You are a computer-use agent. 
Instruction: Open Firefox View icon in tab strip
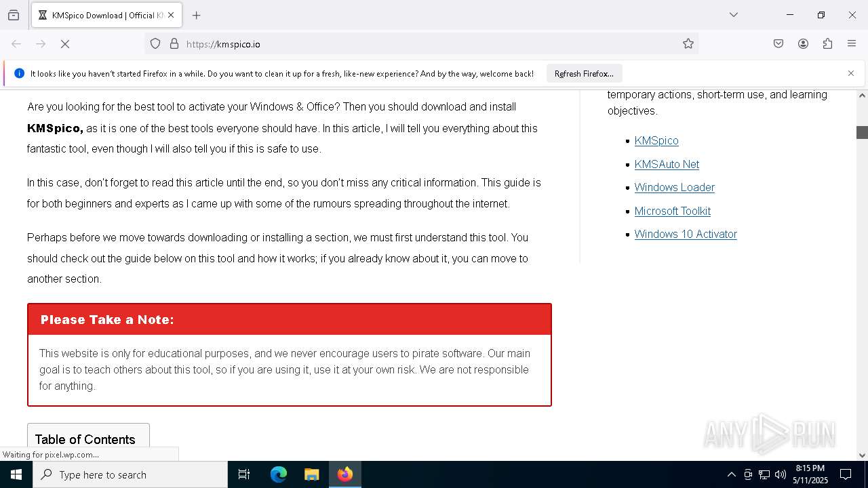[x=14, y=15]
